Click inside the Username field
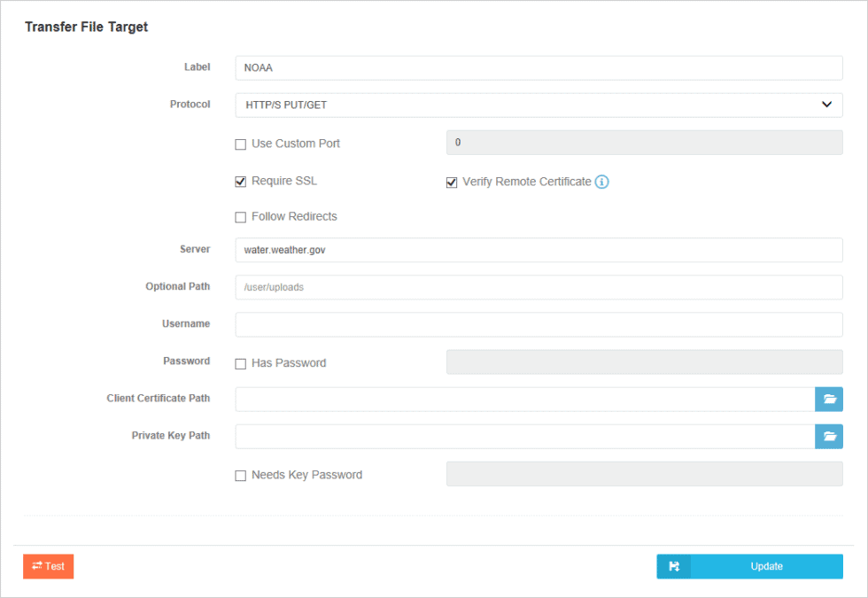This screenshot has width=868, height=598. point(539,324)
